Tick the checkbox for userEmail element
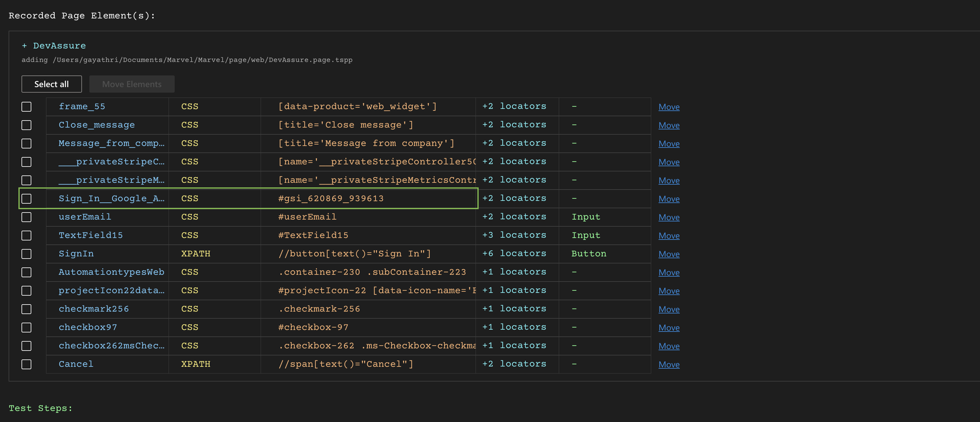Screen dimensions: 980x422 pyautogui.click(x=26, y=217)
